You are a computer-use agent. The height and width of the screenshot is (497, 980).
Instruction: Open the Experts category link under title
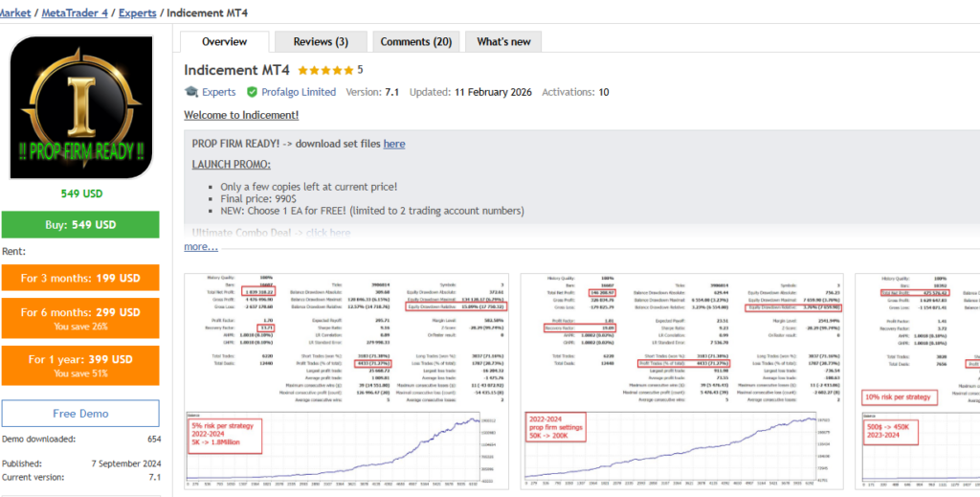[x=219, y=92]
